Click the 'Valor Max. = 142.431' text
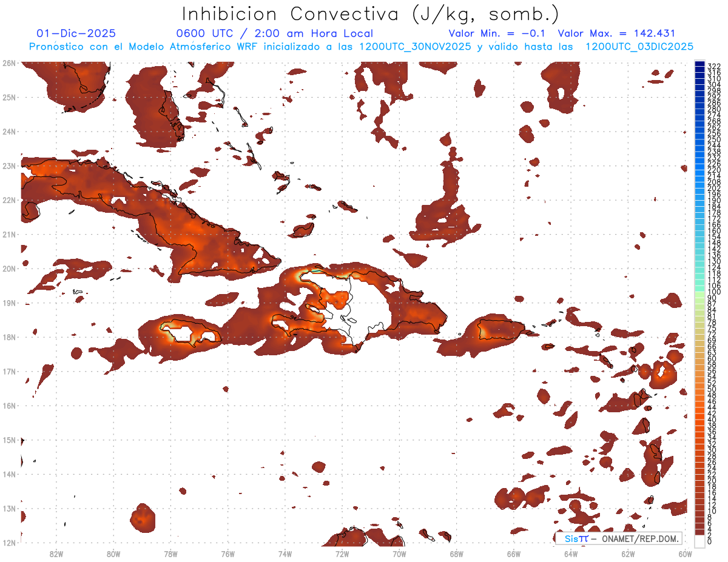728x562 pixels. tap(616, 33)
